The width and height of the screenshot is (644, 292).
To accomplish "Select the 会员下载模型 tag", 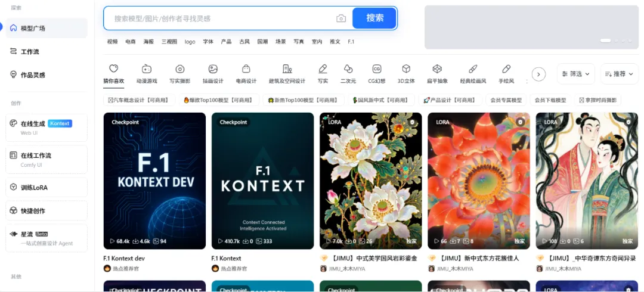I will click(x=550, y=100).
